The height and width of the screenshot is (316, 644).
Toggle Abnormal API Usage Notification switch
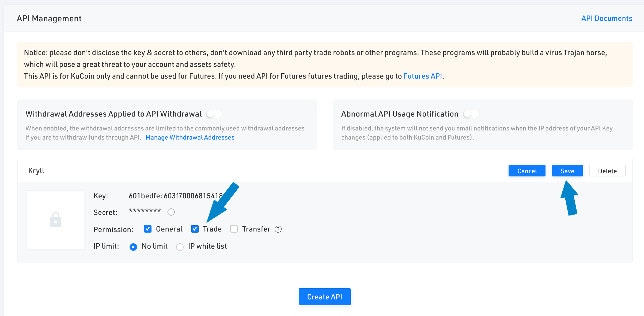[472, 114]
